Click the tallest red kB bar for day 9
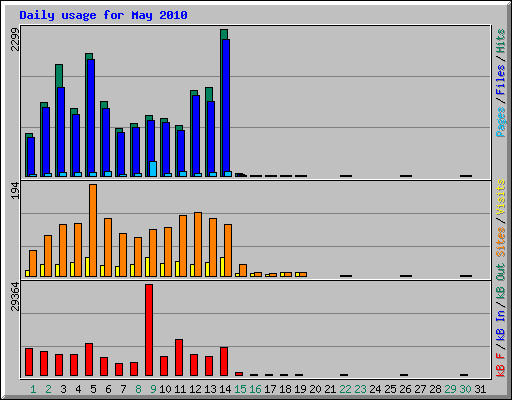Image resolution: width=512 pixels, height=400 pixels. pos(149,330)
